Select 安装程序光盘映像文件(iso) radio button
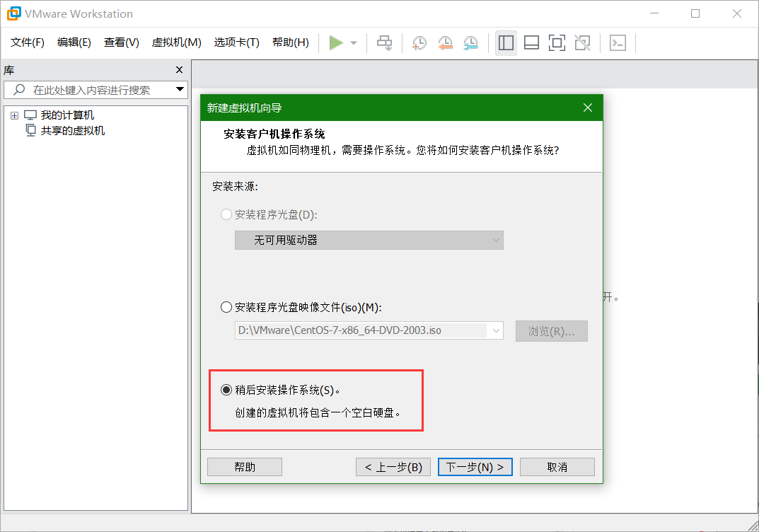 [x=226, y=308]
